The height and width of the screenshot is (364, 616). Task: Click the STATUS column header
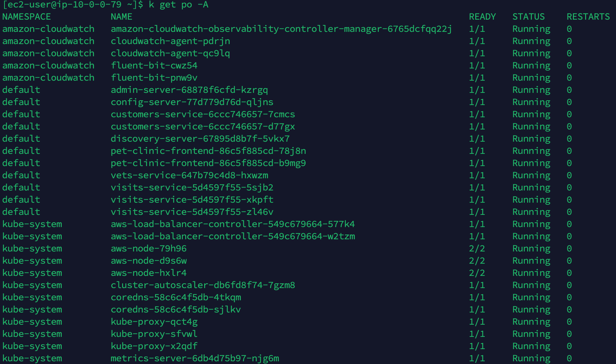tap(528, 17)
